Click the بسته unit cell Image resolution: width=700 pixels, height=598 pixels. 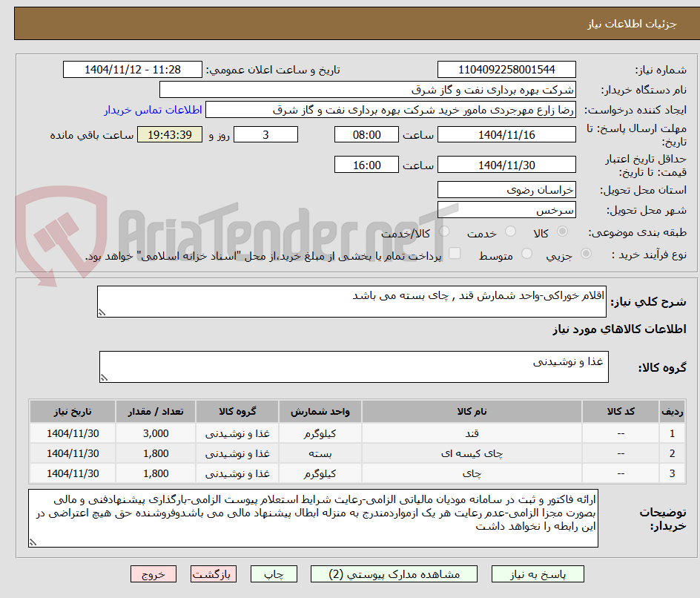coord(320,453)
